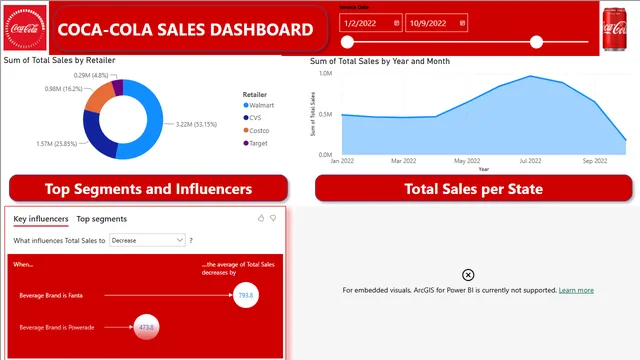The width and height of the screenshot is (640, 360).
Task: Switch to the Key influencers tab
Action: pyautogui.click(x=41, y=219)
